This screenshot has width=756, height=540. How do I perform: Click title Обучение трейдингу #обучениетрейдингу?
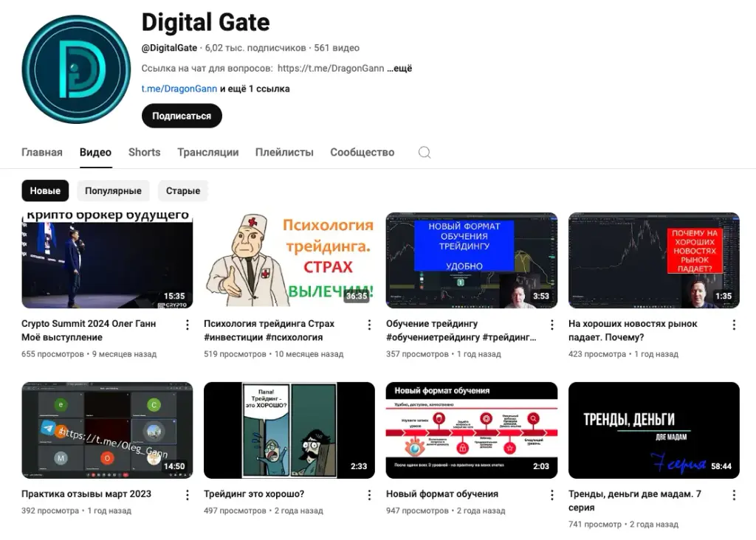461,330
